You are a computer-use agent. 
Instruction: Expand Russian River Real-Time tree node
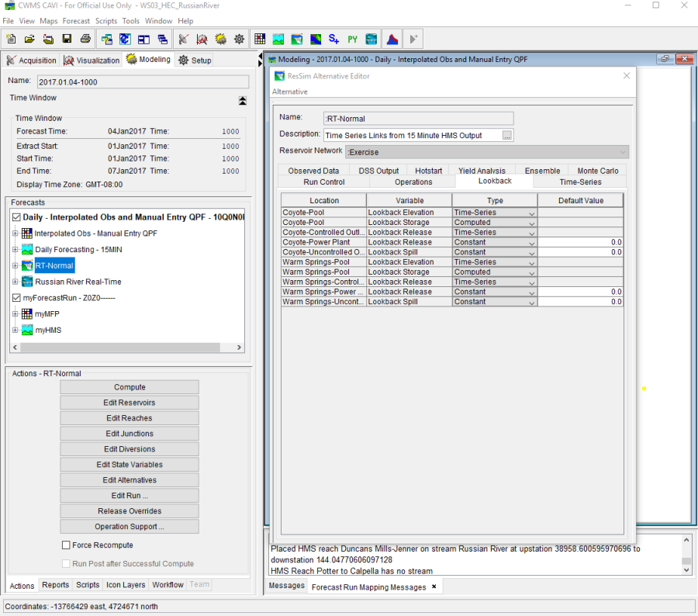tap(16, 282)
